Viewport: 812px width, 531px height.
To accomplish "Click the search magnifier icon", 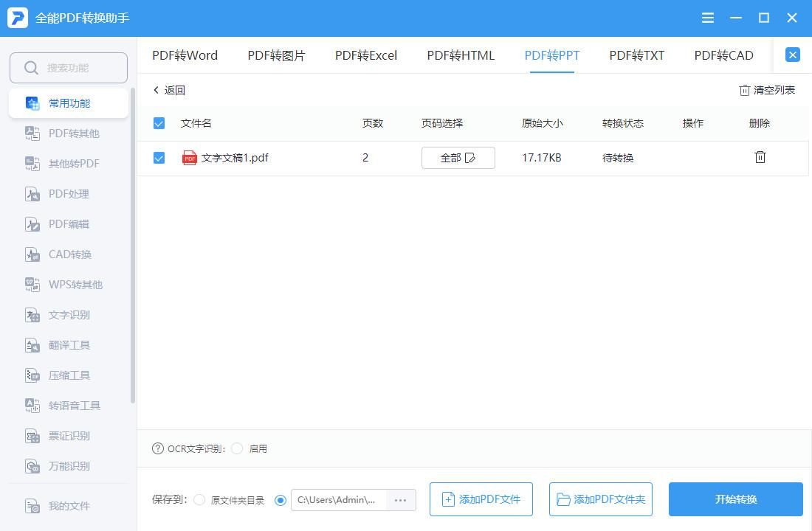I will click(31, 68).
